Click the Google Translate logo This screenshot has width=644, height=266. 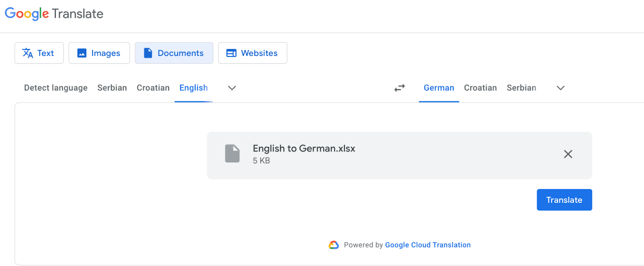[54, 14]
